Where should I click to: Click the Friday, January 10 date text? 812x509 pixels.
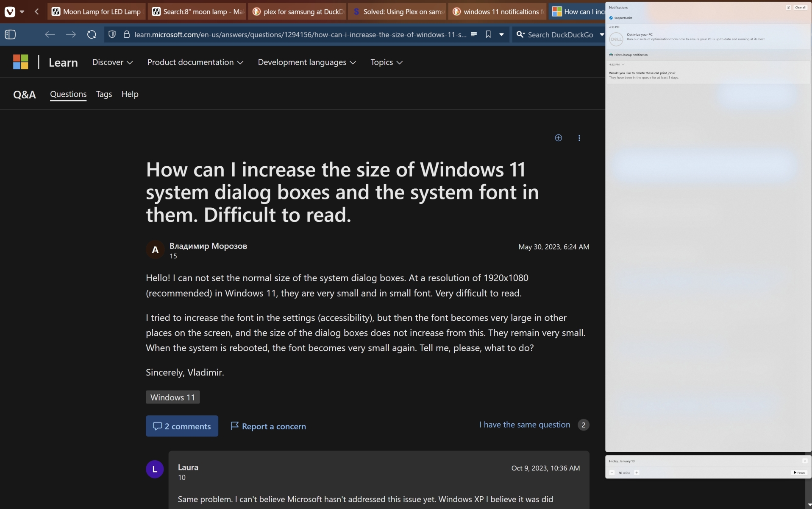click(622, 461)
